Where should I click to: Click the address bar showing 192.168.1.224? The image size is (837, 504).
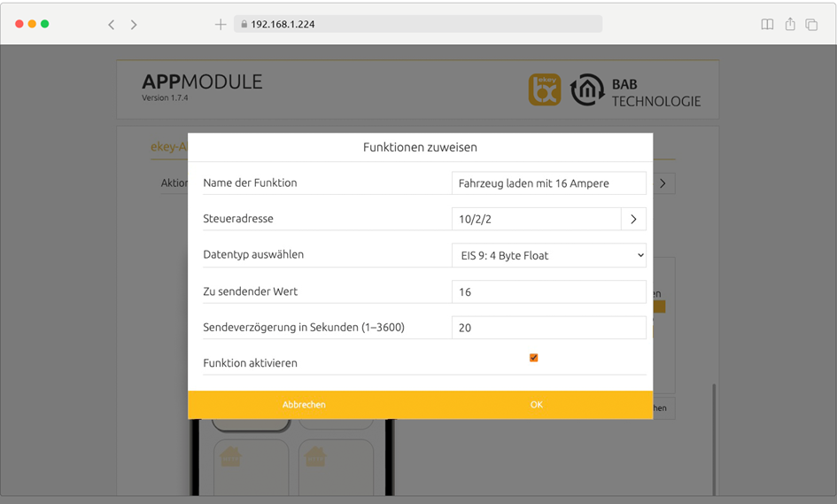(418, 24)
